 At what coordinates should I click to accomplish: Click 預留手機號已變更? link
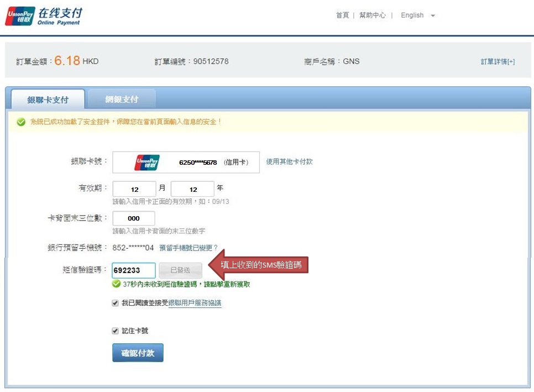189,248
